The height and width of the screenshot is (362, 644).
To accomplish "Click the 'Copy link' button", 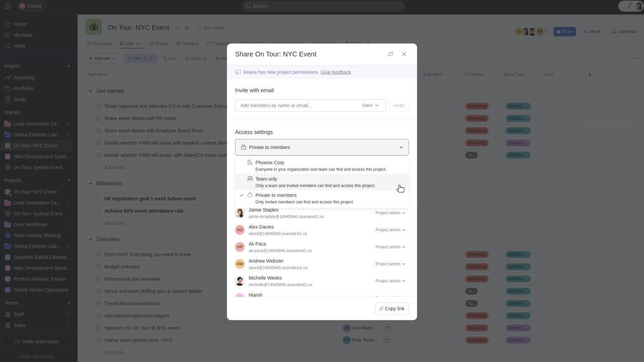I will 392,309.
